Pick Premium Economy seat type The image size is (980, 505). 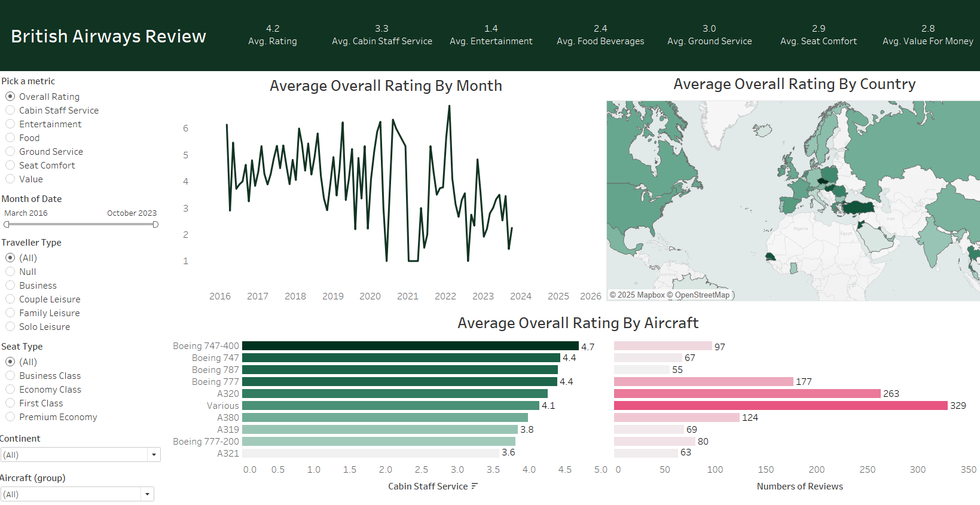[x=10, y=417]
